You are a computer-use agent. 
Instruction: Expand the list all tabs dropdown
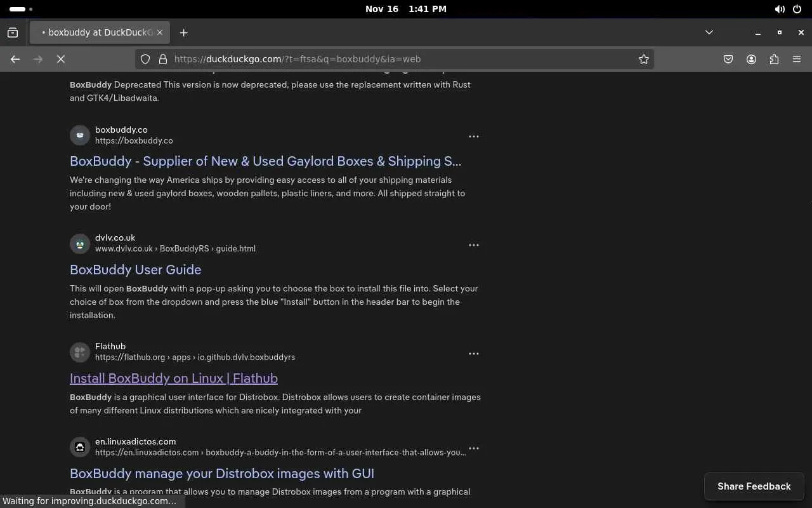click(x=709, y=32)
